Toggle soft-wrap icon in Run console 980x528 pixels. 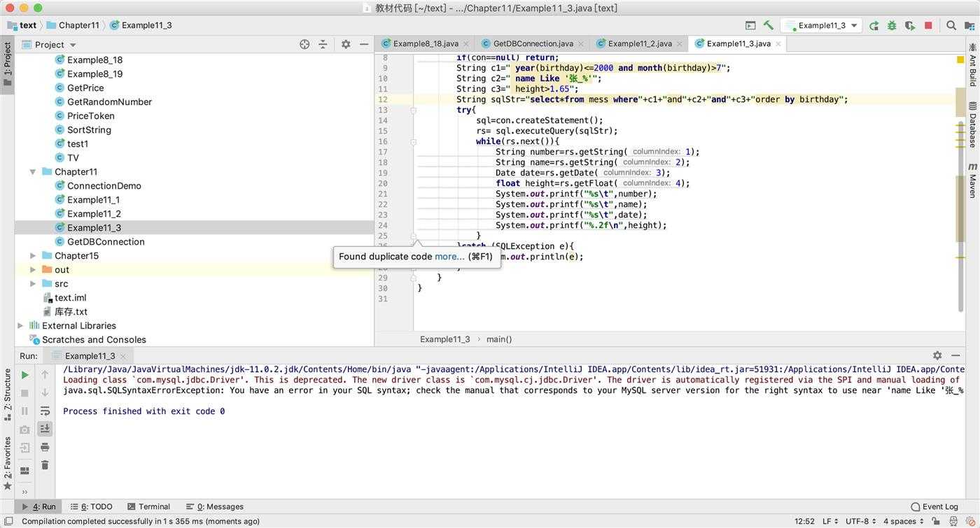tap(45, 411)
